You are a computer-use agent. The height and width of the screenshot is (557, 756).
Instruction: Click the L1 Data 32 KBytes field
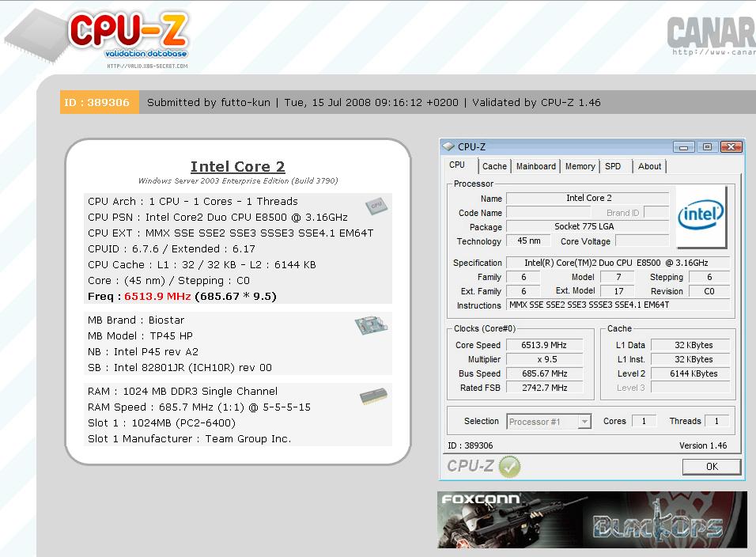click(x=690, y=345)
